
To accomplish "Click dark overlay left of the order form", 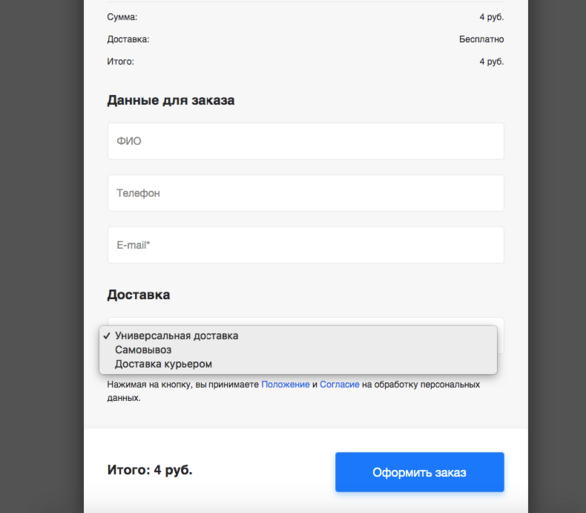I will click(42, 256).
